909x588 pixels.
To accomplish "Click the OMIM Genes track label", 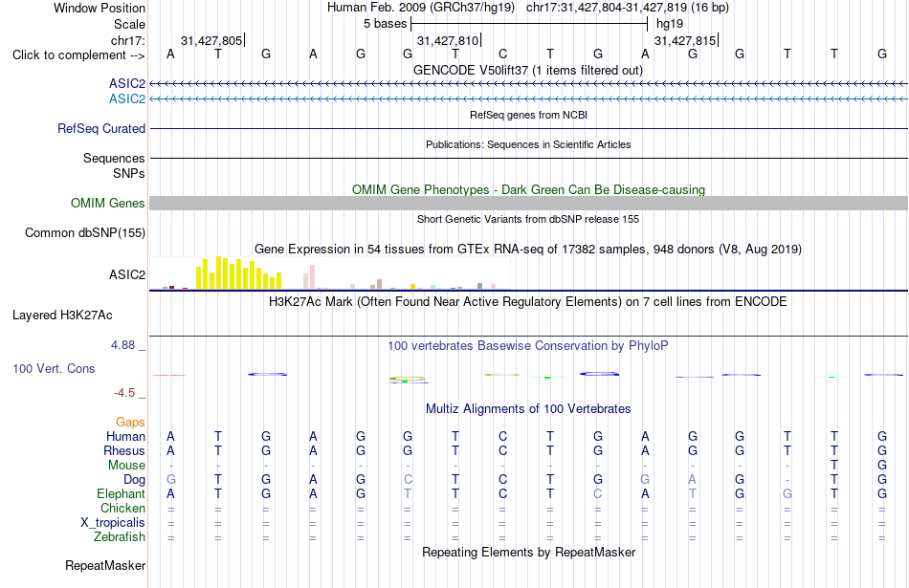I will 107,203.
